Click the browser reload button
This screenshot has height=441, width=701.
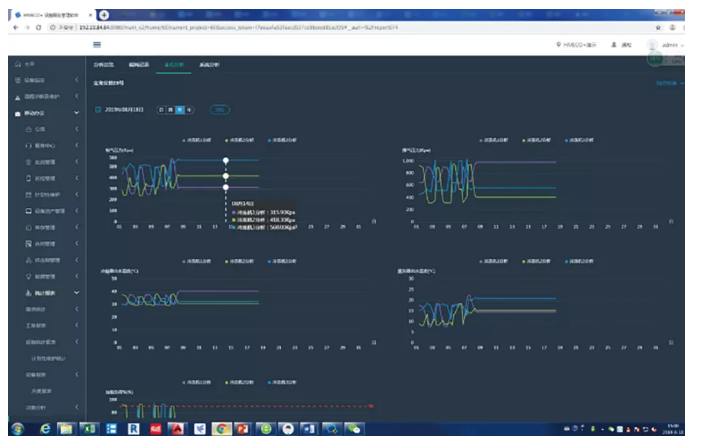[38, 28]
